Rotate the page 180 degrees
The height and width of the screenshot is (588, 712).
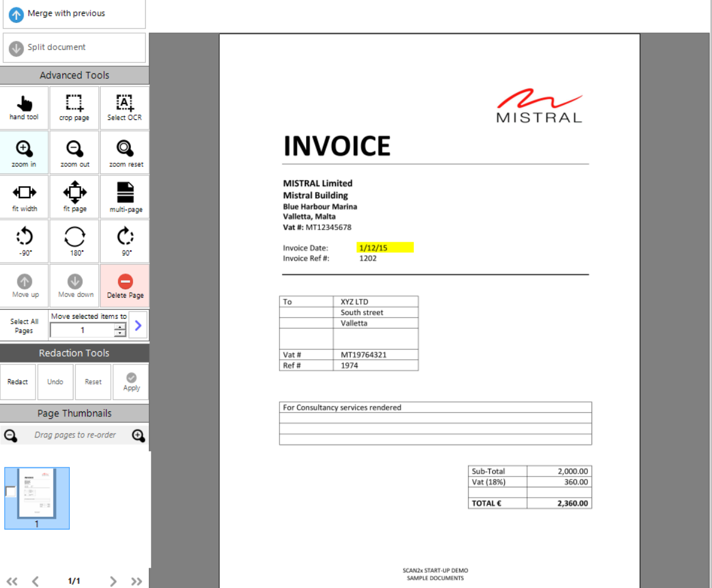point(74,241)
